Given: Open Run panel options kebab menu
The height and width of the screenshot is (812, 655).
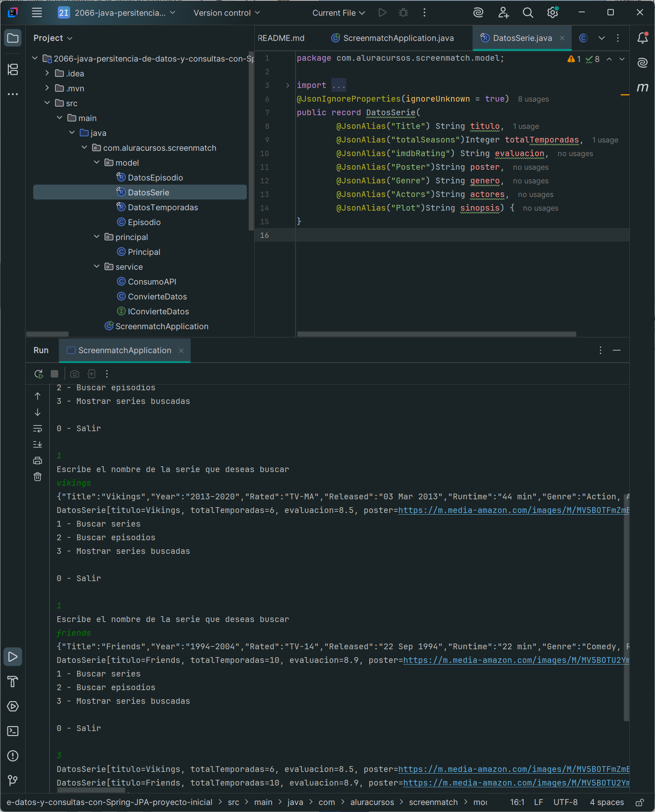Looking at the screenshot, I should (x=601, y=350).
